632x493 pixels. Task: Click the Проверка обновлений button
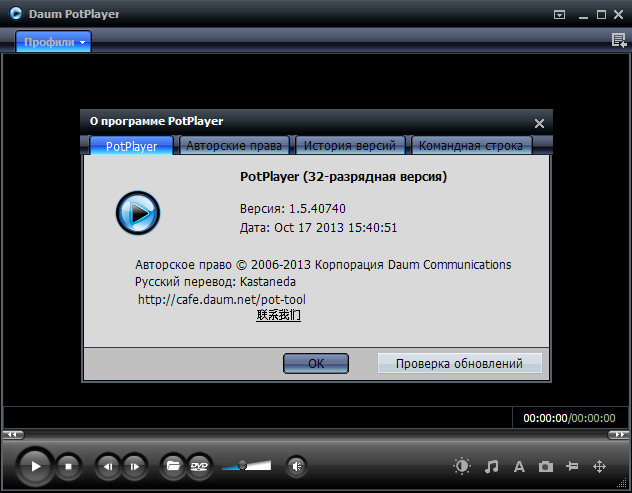tap(460, 363)
